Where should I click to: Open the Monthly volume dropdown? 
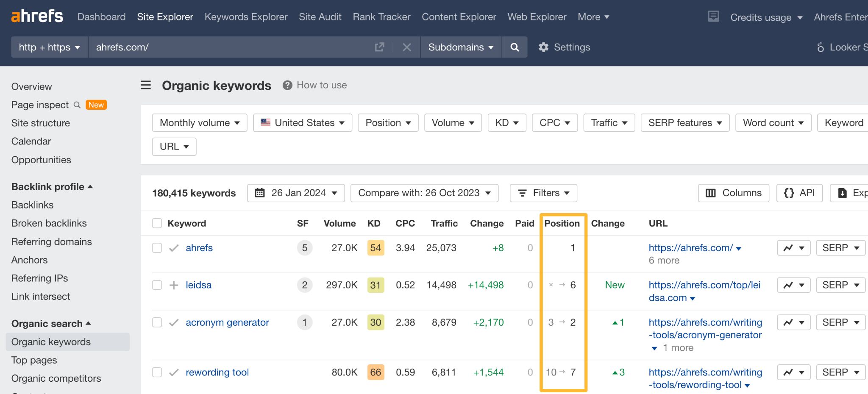(199, 122)
